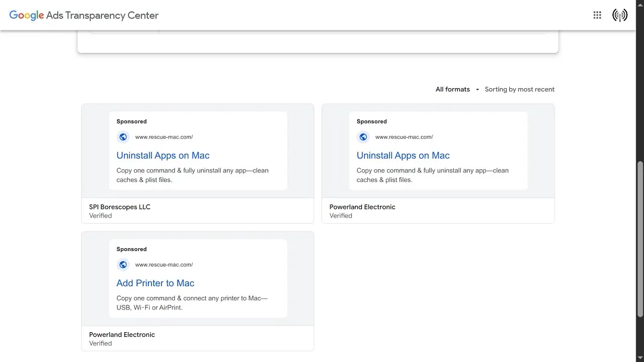Viewport: 644px width, 362px height.
Task: Click the broadcast signal icon in header
Action: 620,15
